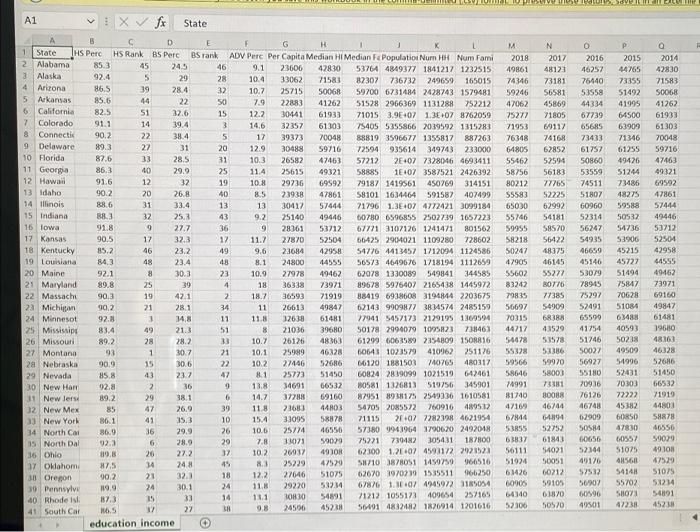Viewport: 700px width, 532px height.
Task: Click Hawaii's 2018 value 80212
Action: [512, 183]
